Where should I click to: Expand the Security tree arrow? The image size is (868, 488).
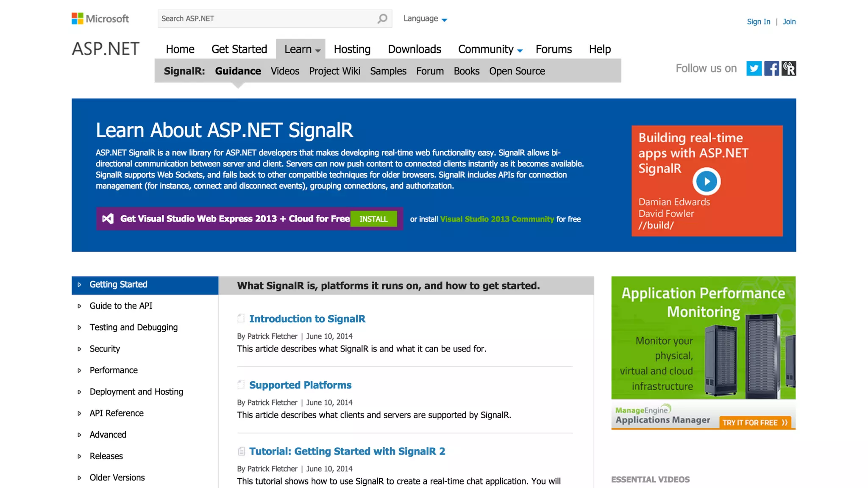79,349
